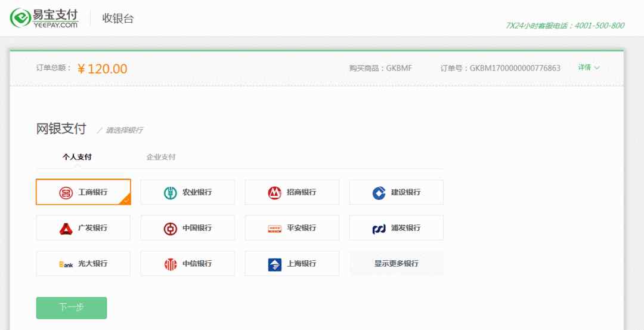Select the 建设银行 logo icon
Viewport: 644px width, 330px height.
pos(379,193)
